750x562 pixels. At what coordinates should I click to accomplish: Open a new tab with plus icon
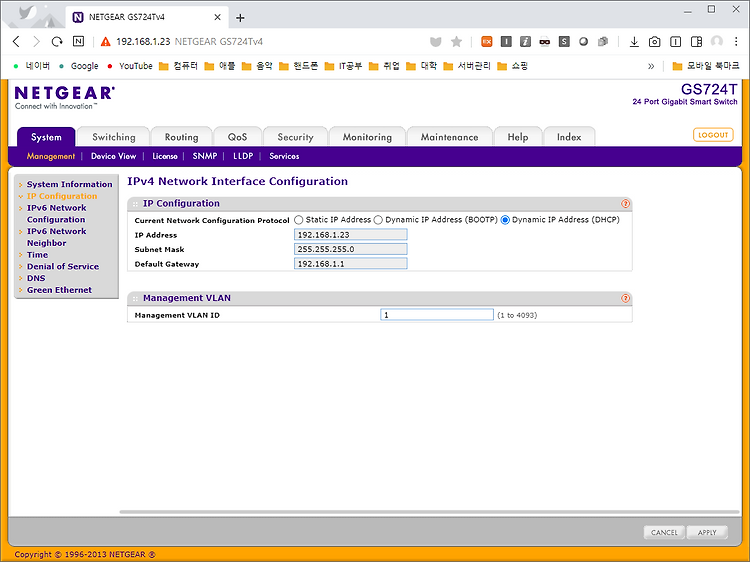click(x=240, y=18)
